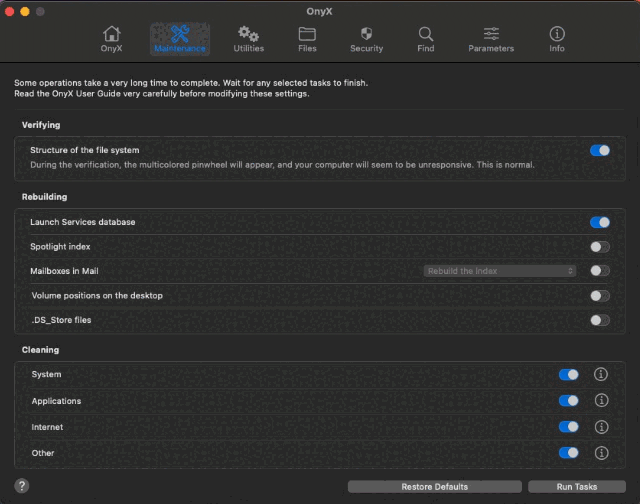This screenshot has height=504, width=640.
Task: Open the OnyX home toolbar section
Action: pyautogui.click(x=112, y=39)
